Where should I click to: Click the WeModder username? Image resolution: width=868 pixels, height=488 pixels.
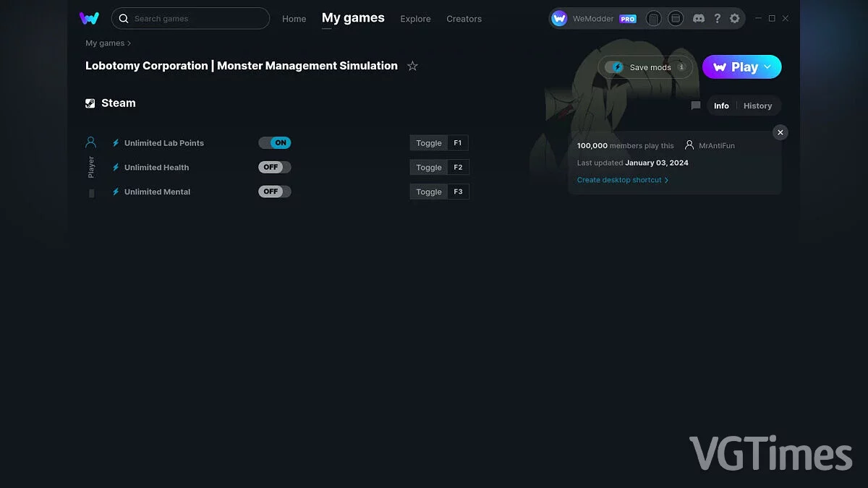click(593, 19)
